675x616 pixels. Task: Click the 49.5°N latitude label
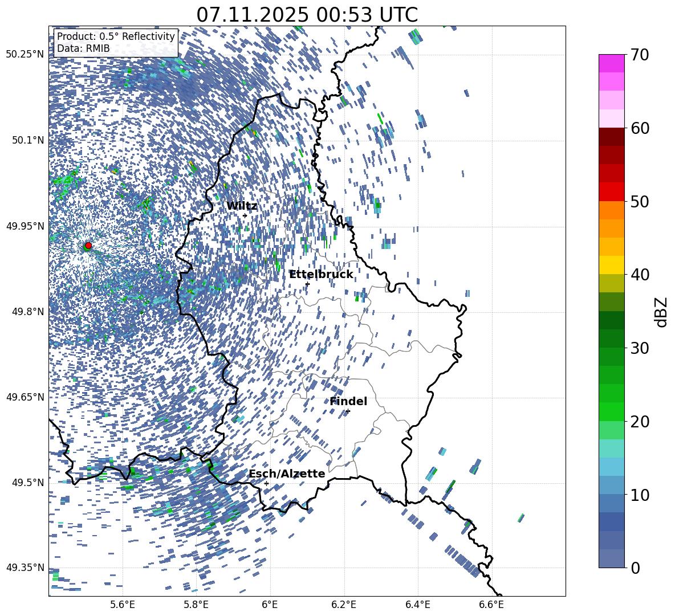pyautogui.click(x=29, y=483)
